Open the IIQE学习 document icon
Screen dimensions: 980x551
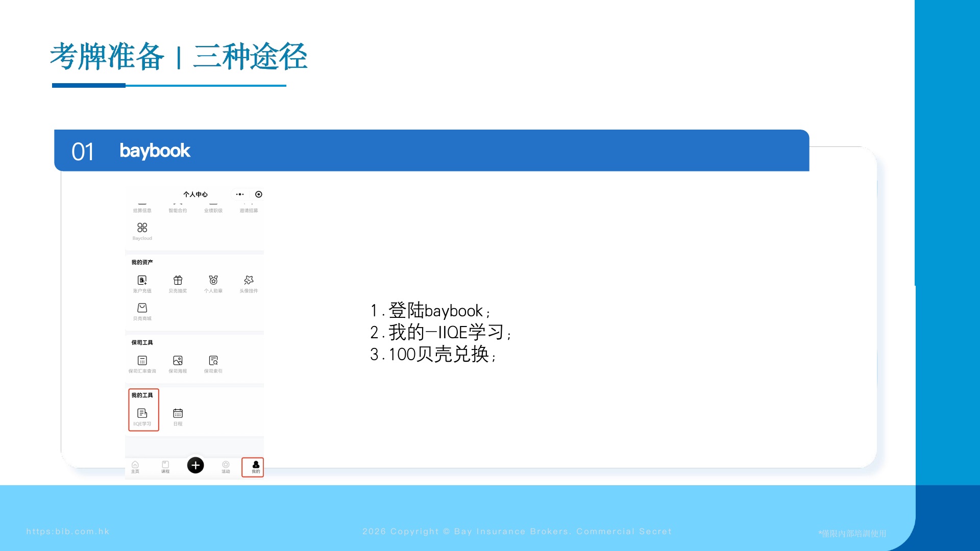click(x=142, y=413)
